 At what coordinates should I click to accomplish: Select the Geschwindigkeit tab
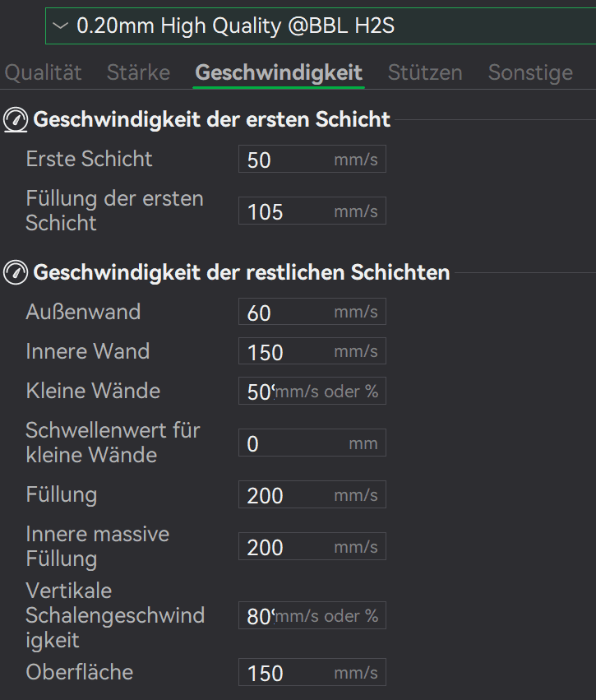[x=279, y=72]
